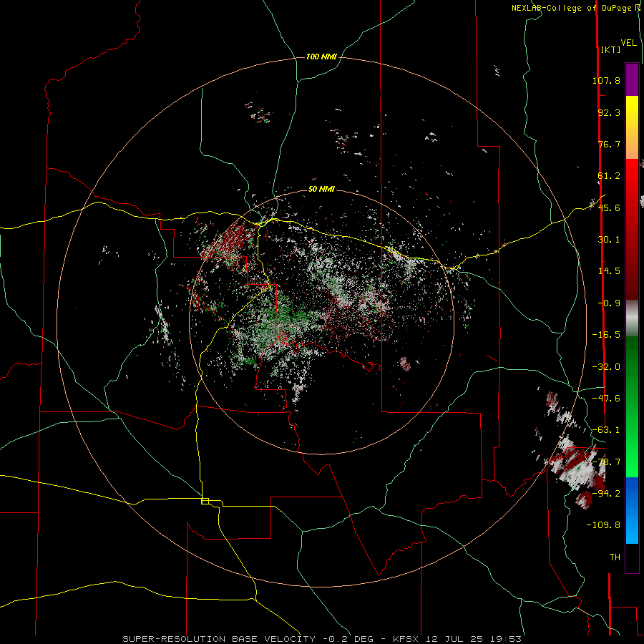Select the 30.1 value on velocity scale
This screenshot has height=644, width=644.
click(x=609, y=240)
